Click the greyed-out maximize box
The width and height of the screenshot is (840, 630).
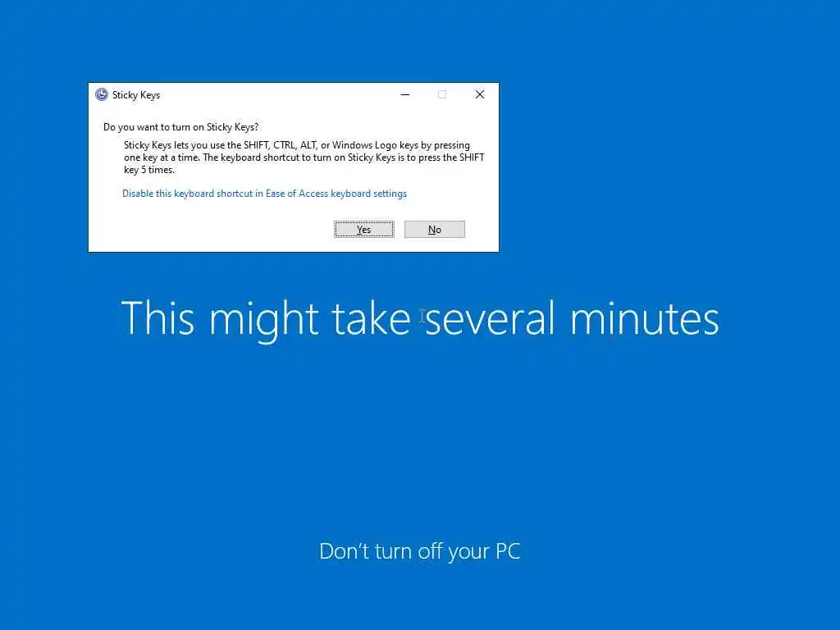[442, 95]
